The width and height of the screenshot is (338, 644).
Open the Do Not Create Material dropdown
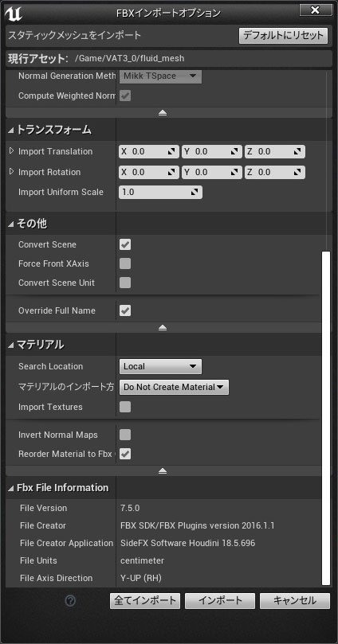174,387
